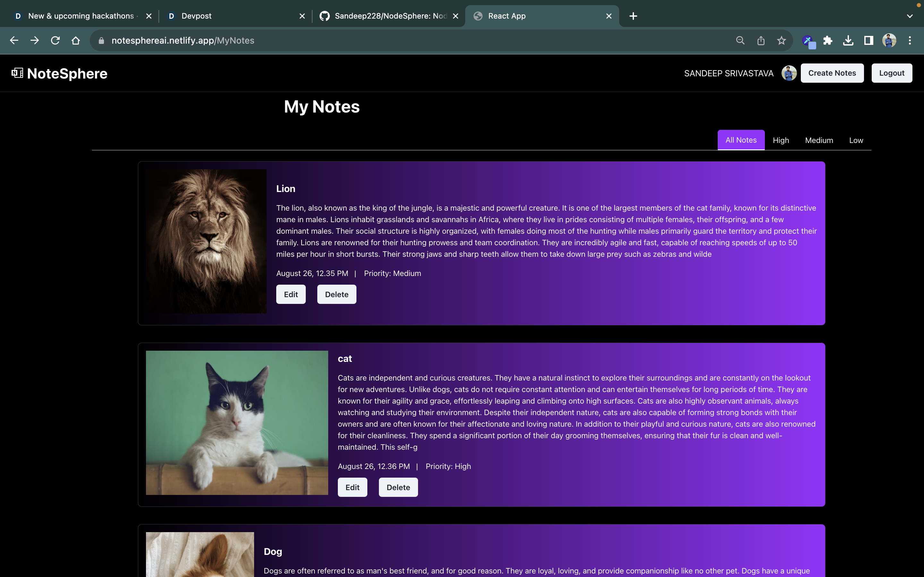
Task: Click the zoom magnifier icon in address bar
Action: (740, 40)
